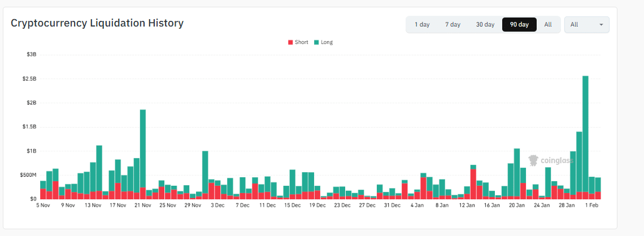Screen dimensions: 644x236
Task: Switch to the 1 day range tab
Action: pos(422,25)
